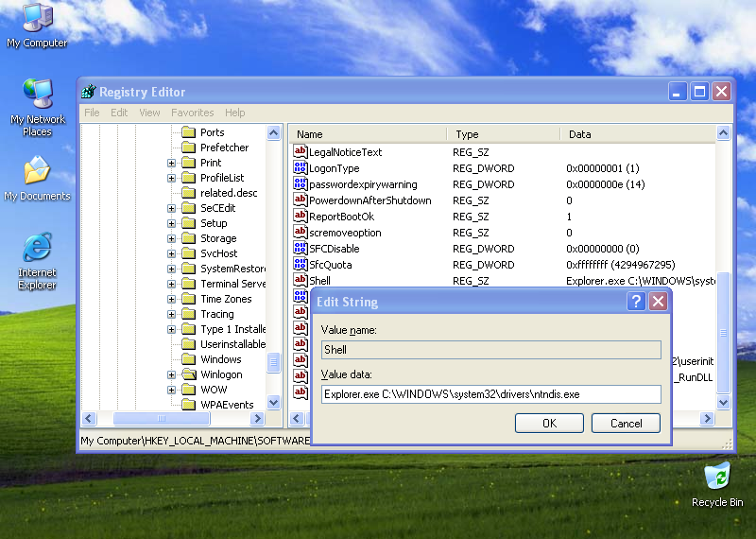756x539 pixels.
Task: Click tree pane scroll right arrow
Action: [257, 418]
